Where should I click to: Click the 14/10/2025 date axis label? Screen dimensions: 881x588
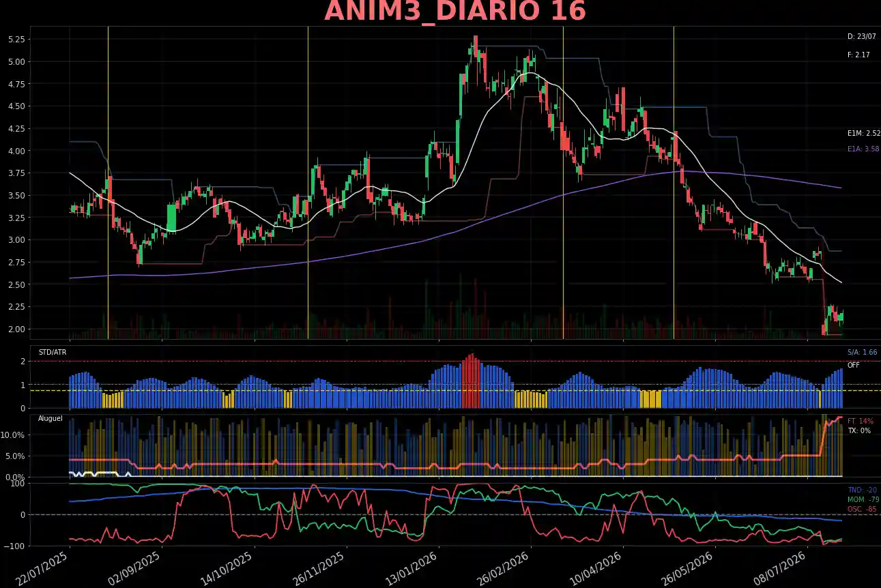(x=227, y=568)
